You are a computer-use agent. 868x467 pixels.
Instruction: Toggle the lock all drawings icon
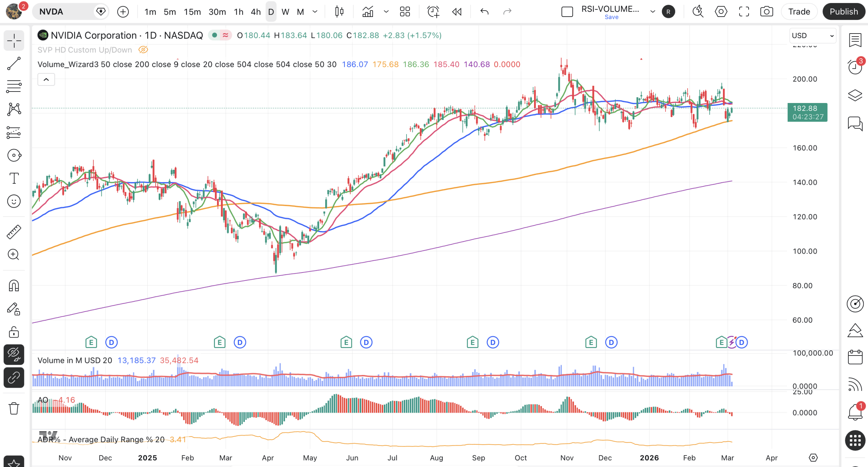[x=14, y=332]
